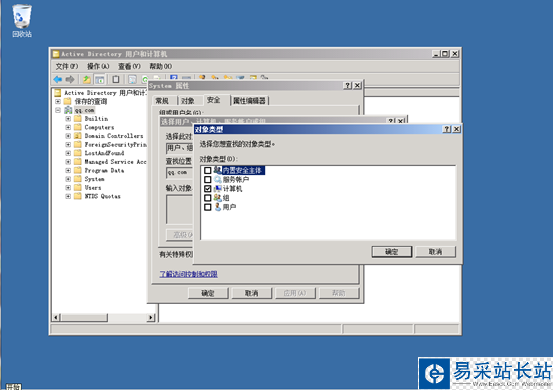
Task: Click the 内置安全主体 object type icon
Action: [218, 170]
